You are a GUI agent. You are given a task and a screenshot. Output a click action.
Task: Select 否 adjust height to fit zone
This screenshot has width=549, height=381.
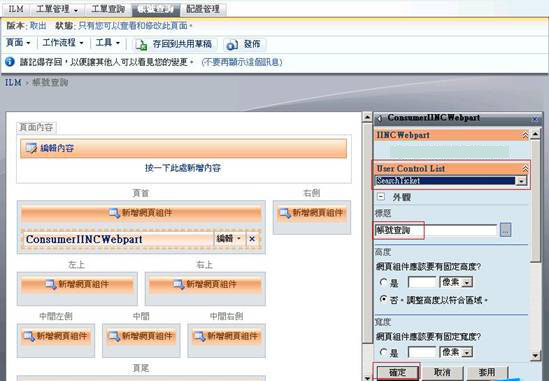[x=384, y=299]
